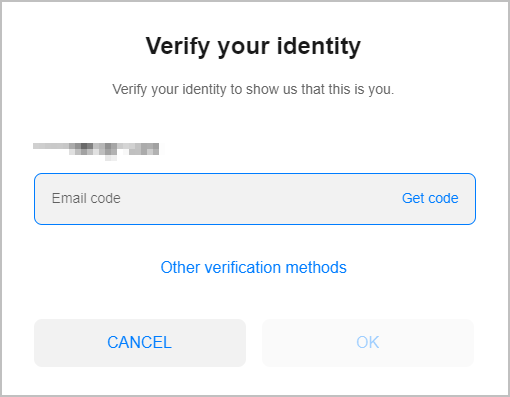Select the CANCEL button at bottom left
The width and height of the screenshot is (510, 397).
point(140,343)
